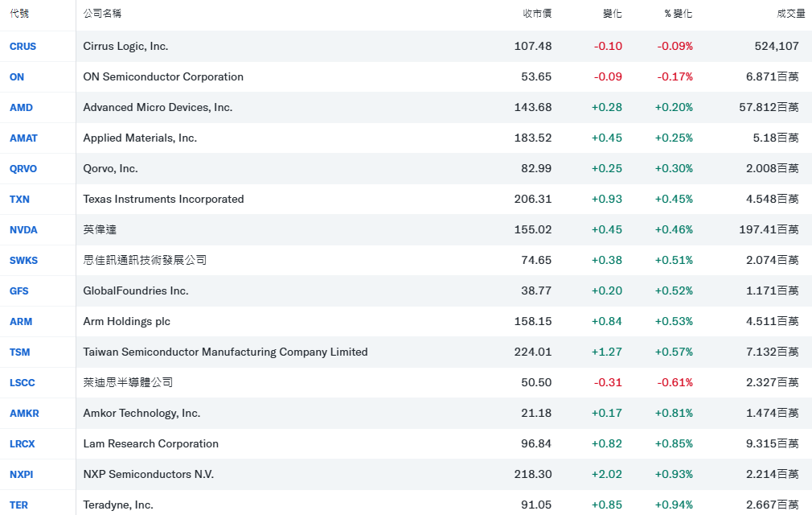Click the volume value 1.171百萬

772,290
